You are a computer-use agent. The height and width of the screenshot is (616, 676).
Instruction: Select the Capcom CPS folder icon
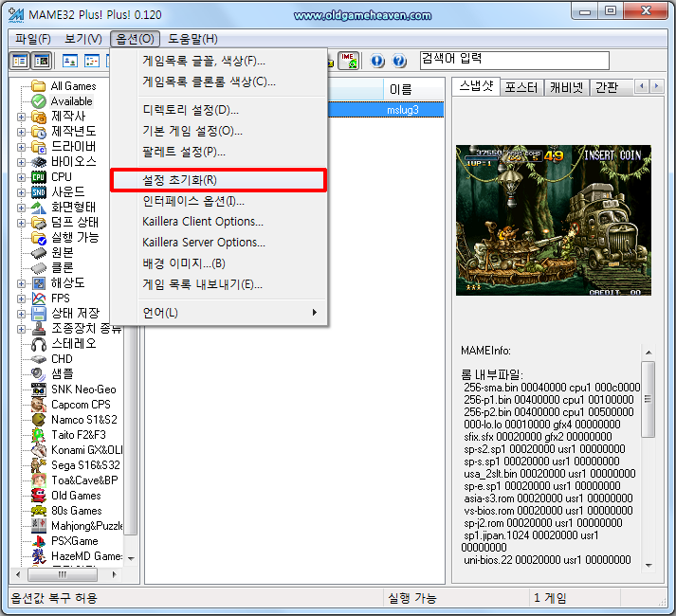(x=39, y=405)
